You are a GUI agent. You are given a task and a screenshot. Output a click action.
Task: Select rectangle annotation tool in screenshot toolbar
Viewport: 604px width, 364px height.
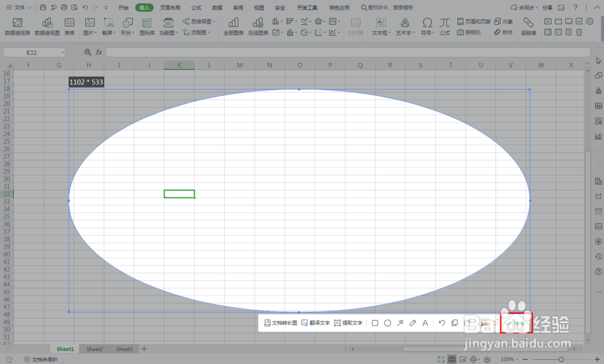click(375, 323)
